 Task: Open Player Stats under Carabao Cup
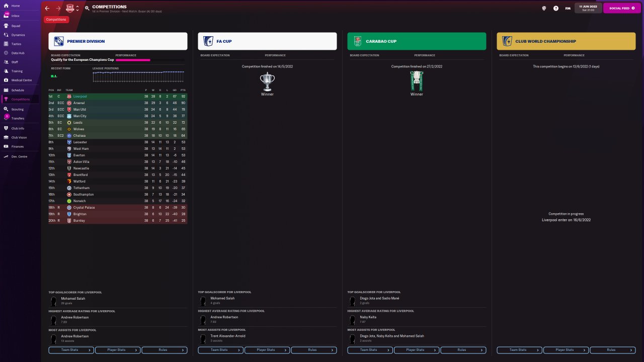coord(417,350)
